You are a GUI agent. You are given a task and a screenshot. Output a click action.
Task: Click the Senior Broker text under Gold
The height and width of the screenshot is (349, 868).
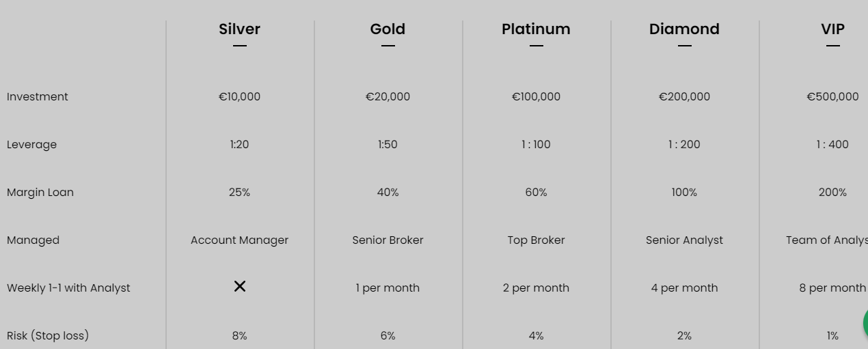388,240
